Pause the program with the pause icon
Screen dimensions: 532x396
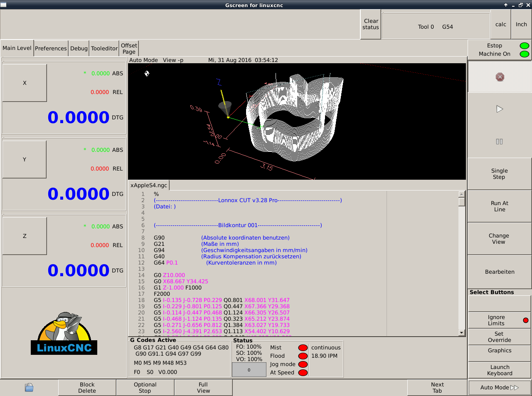(x=500, y=141)
